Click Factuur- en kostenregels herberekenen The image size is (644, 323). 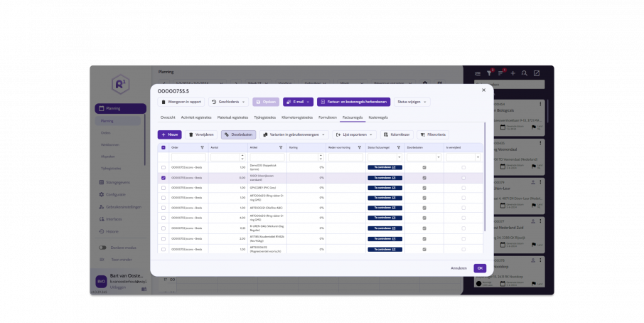coord(354,102)
